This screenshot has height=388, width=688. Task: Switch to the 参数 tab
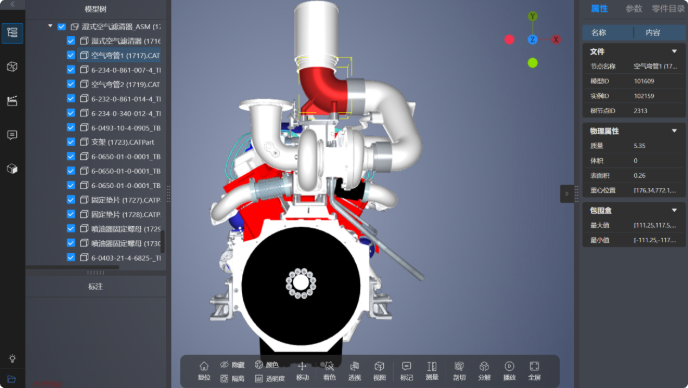pos(634,9)
